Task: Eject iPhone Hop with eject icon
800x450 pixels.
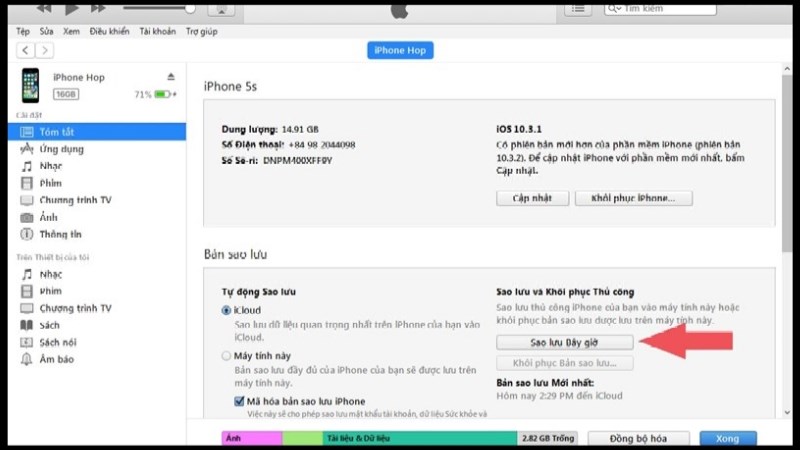Action: 171,77
